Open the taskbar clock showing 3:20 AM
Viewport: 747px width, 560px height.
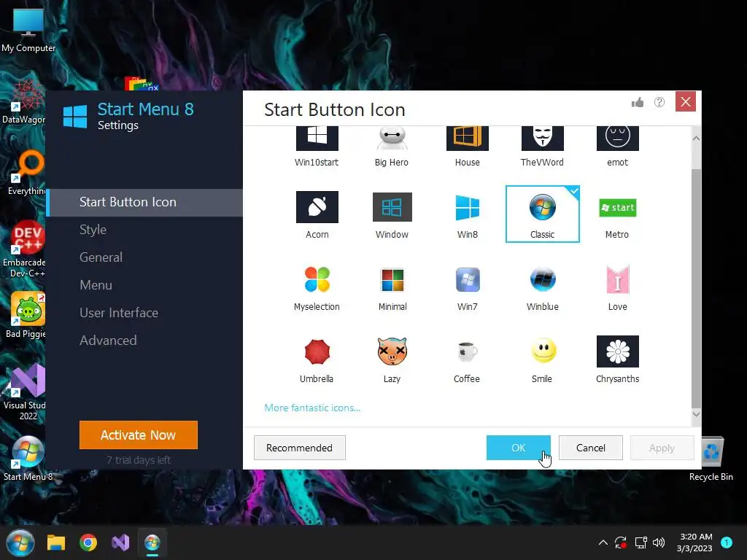point(694,542)
